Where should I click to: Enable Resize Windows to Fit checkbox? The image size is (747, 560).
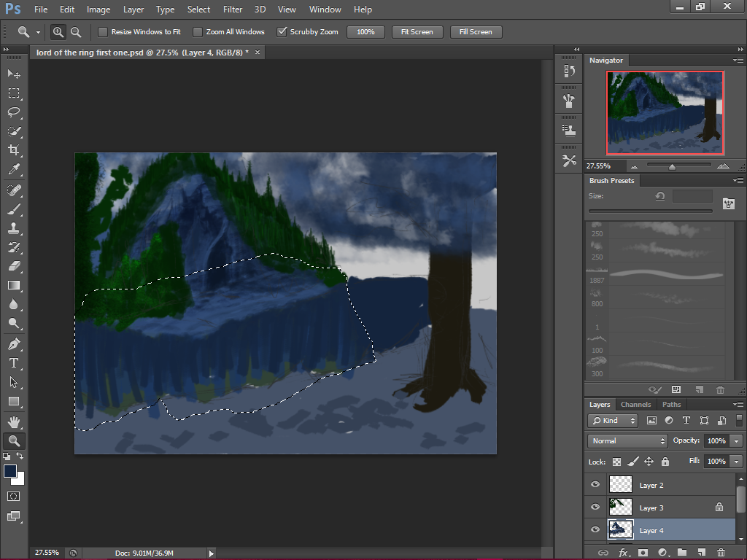(102, 32)
